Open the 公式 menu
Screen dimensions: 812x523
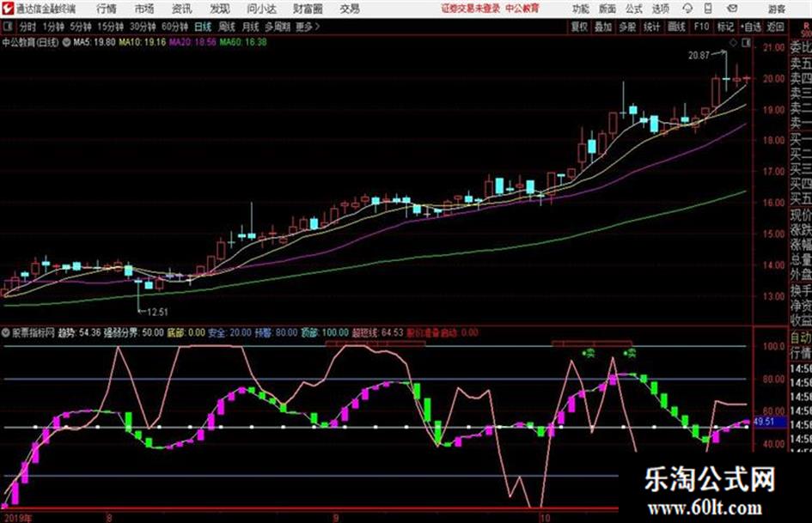point(633,9)
